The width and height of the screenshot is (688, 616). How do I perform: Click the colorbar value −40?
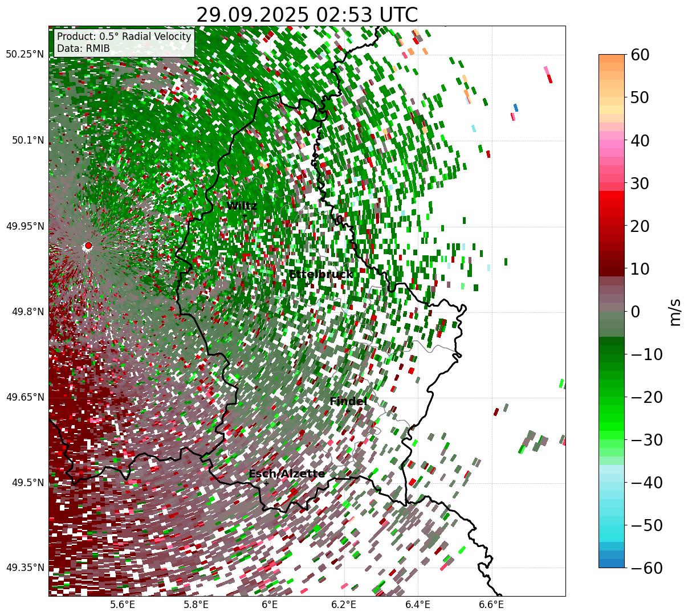click(x=646, y=483)
